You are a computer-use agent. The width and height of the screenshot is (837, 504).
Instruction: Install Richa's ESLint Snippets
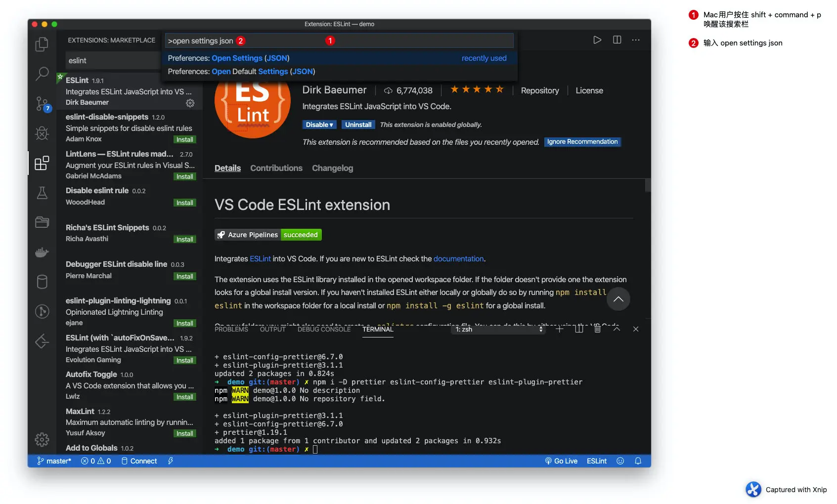click(x=185, y=240)
